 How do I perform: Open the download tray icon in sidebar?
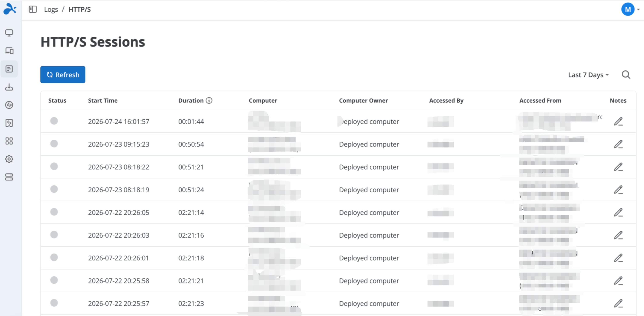coord(9,87)
